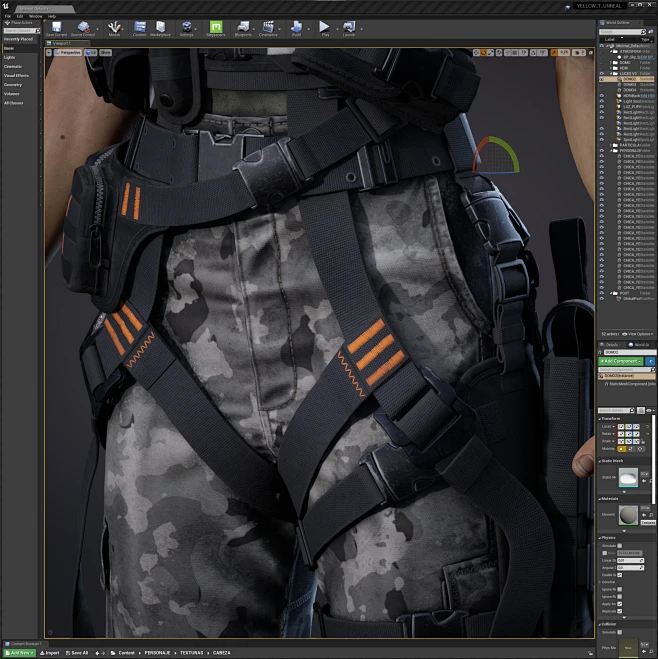The width and height of the screenshot is (658, 659).
Task: Expand the HDRI folder in outliner
Action: pos(611,68)
